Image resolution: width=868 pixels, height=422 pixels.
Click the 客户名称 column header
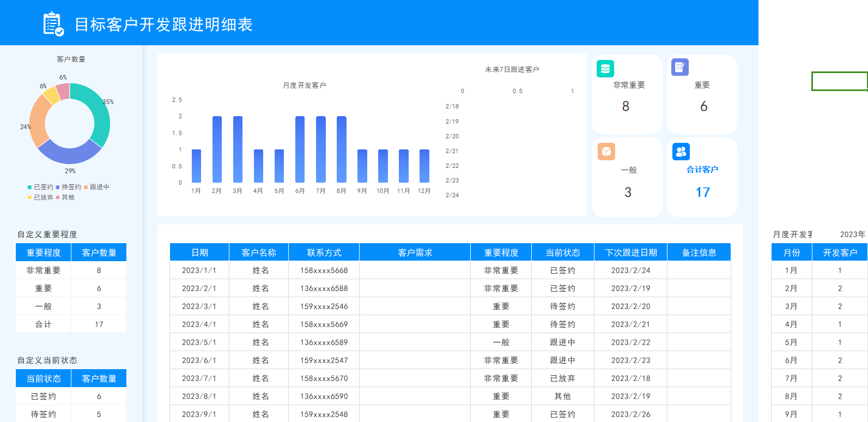pos(259,252)
